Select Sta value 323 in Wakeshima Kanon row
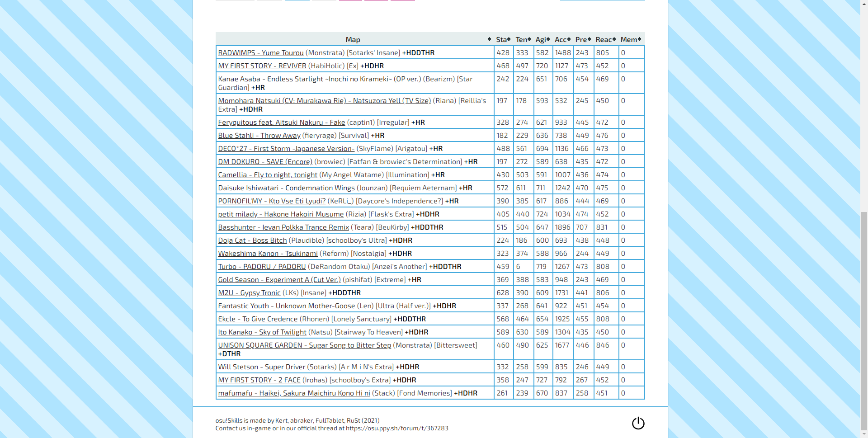868x438 pixels. click(x=503, y=254)
